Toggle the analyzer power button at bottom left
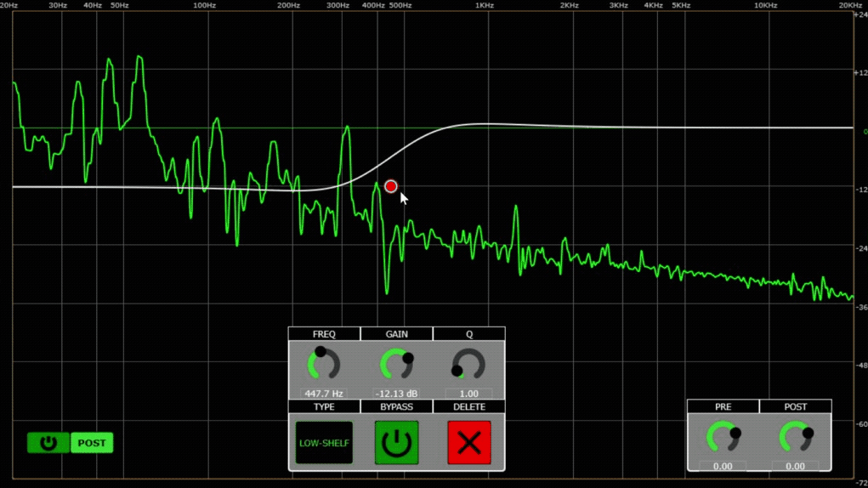 [48, 443]
